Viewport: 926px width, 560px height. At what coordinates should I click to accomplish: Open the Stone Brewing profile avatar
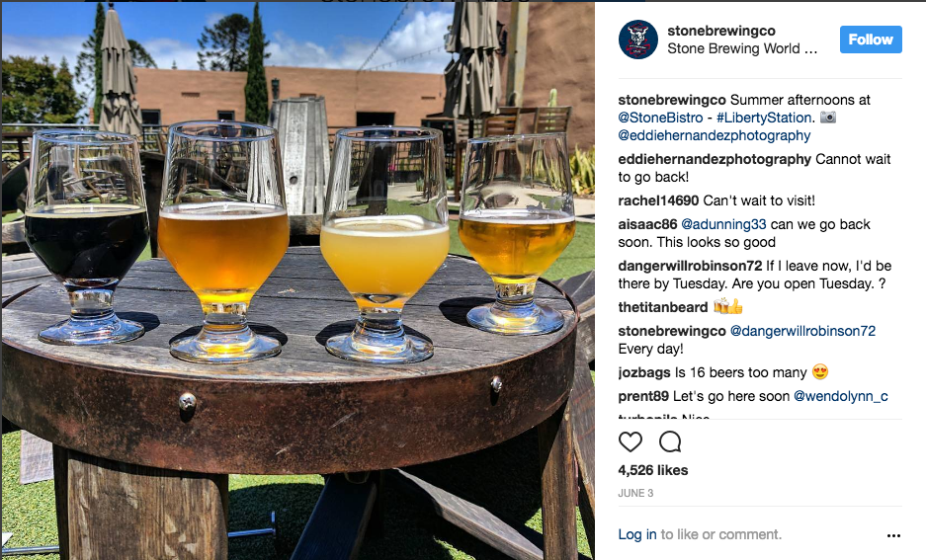point(638,40)
